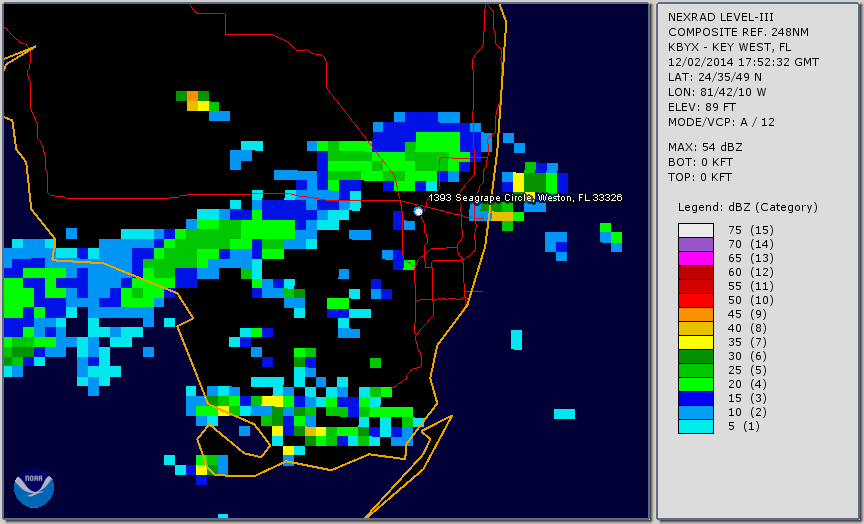864x524 pixels.
Task: Click the 12/02/2014 17:52:32 GMT timestamp
Action: tap(743, 62)
